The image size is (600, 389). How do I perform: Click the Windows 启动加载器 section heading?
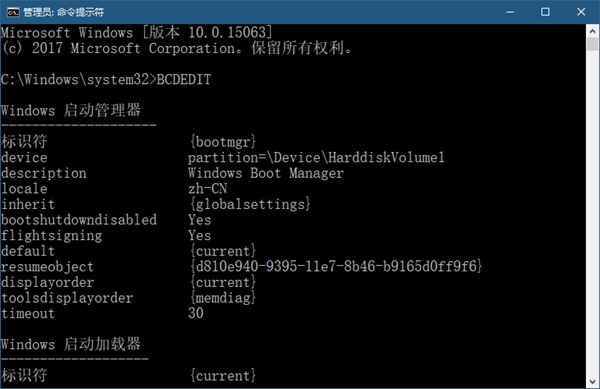pyautogui.click(x=71, y=344)
